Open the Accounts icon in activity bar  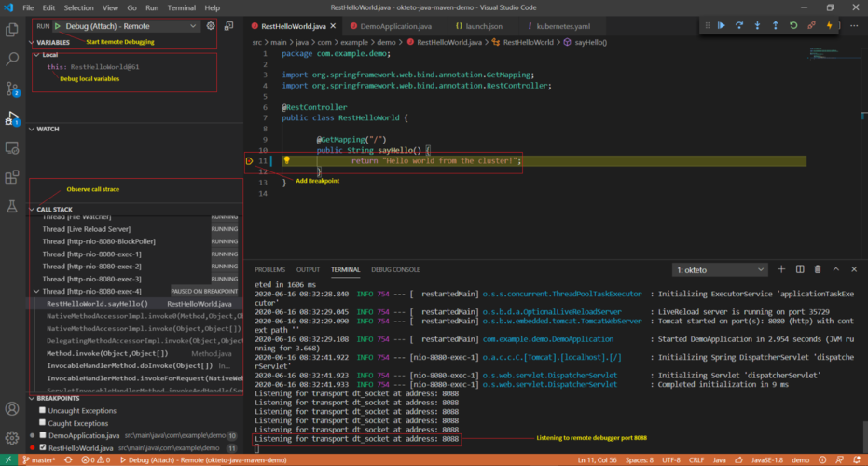coord(11,409)
